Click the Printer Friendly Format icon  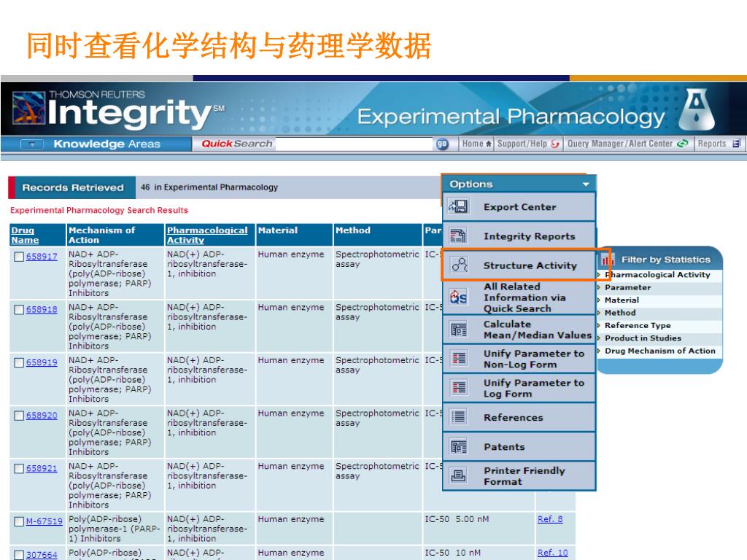459,475
